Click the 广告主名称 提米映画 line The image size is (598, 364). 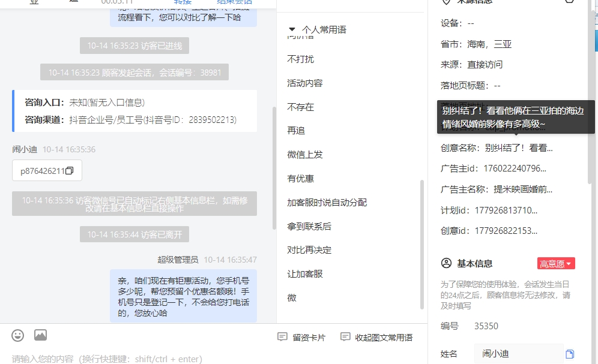click(x=496, y=189)
